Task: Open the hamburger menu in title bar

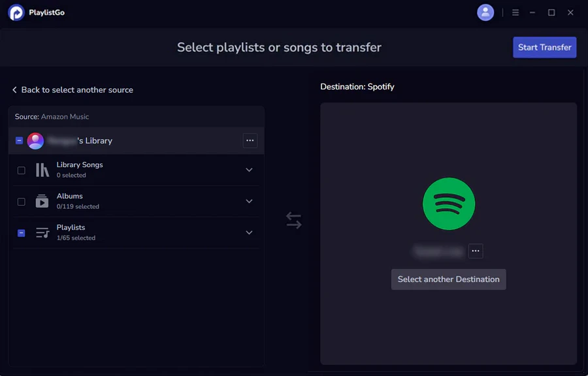Action: [515, 13]
